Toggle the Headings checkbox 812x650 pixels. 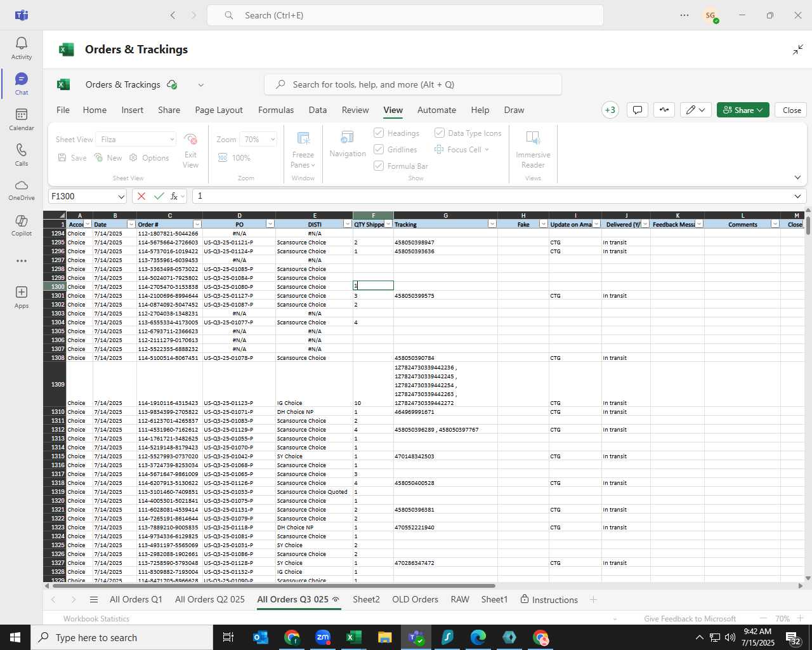pos(379,133)
